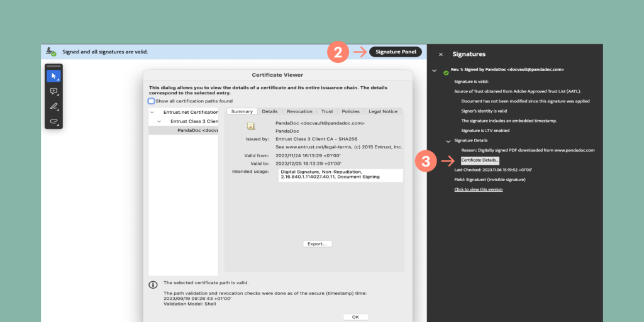
Task: Select the arrow selection tool
Action: point(54,76)
